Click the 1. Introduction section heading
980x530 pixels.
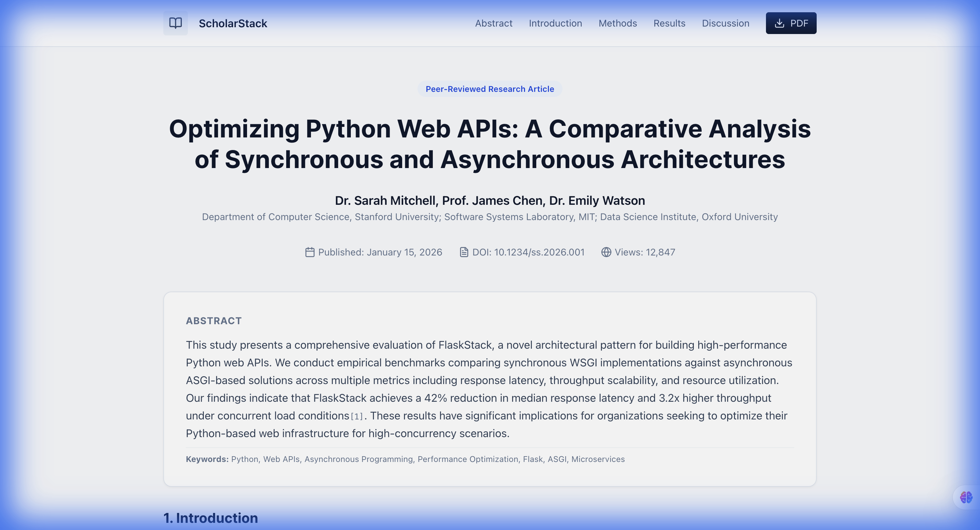[x=210, y=518]
